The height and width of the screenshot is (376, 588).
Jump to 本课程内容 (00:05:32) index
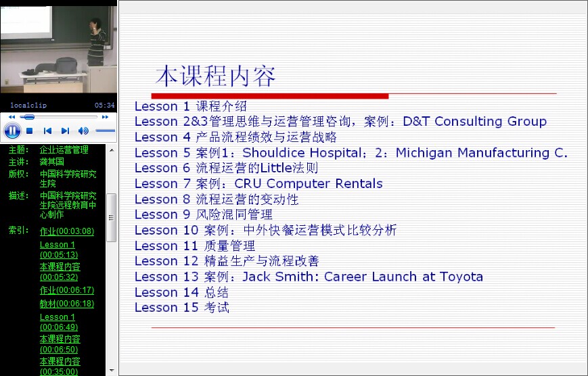(x=60, y=272)
